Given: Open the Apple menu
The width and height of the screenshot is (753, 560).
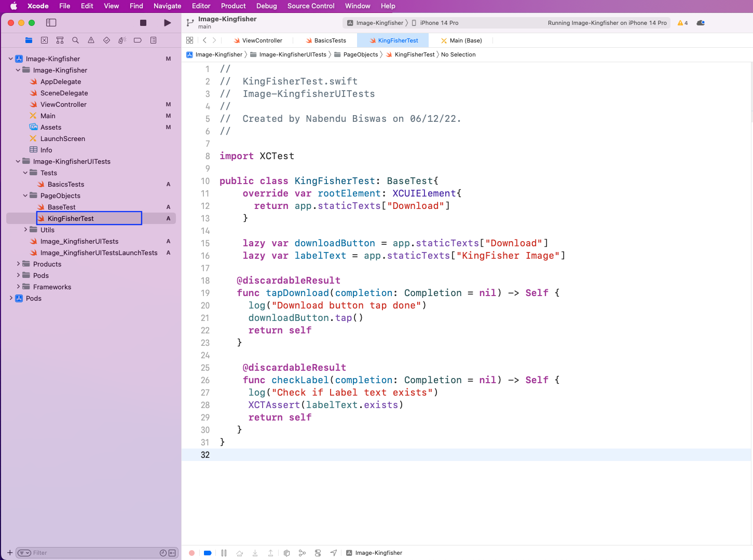Looking at the screenshot, I should click(13, 6).
